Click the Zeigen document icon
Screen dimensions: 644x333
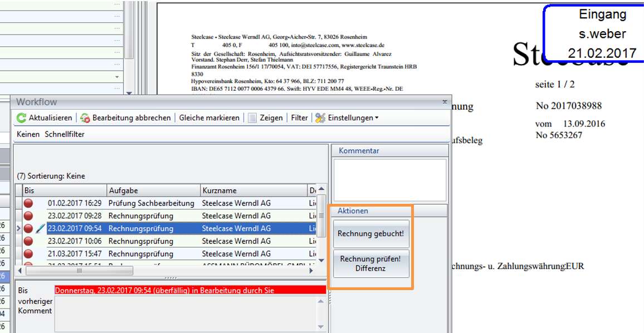point(252,118)
